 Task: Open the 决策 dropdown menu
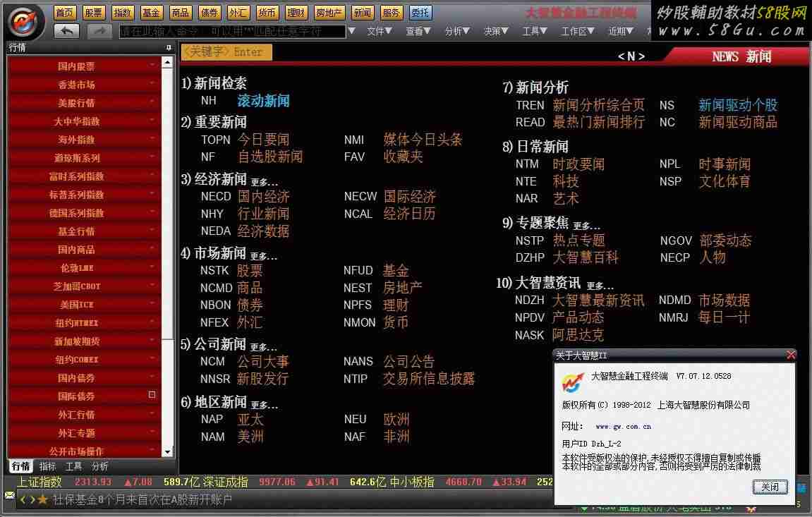click(x=495, y=31)
